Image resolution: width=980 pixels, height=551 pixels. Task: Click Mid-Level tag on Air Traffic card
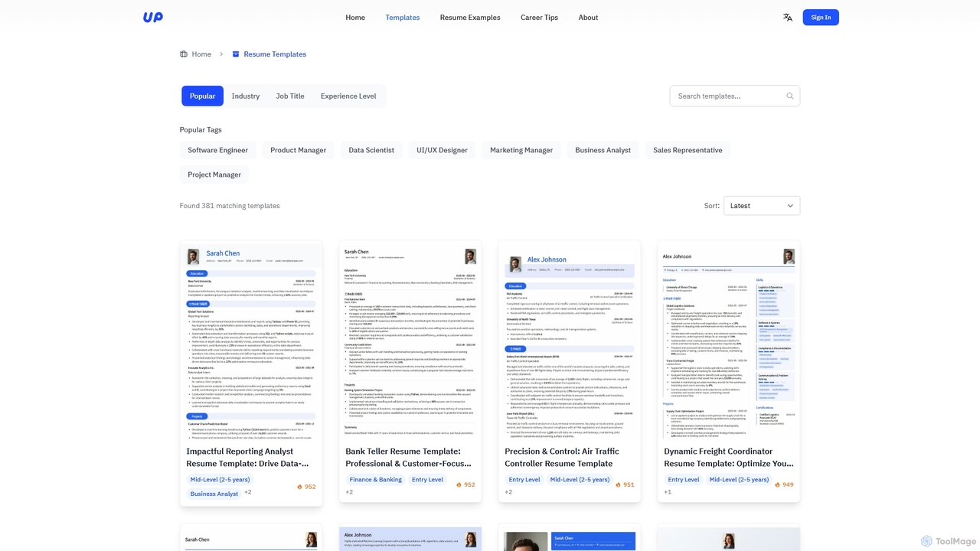pos(580,480)
